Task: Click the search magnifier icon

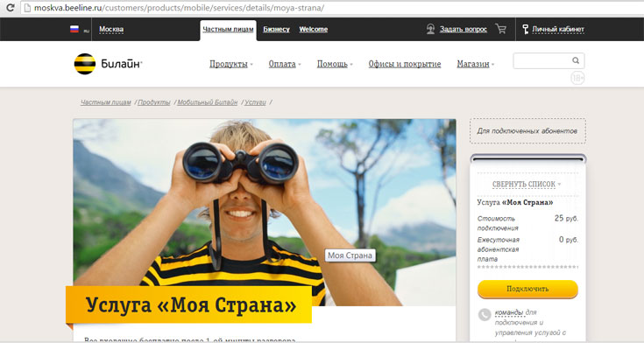Action: click(x=576, y=60)
